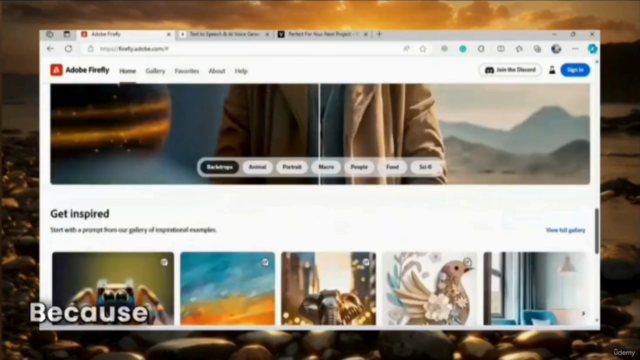Click the tab actions icon at window top-left
The image size is (640, 360).
click(67, 34)
